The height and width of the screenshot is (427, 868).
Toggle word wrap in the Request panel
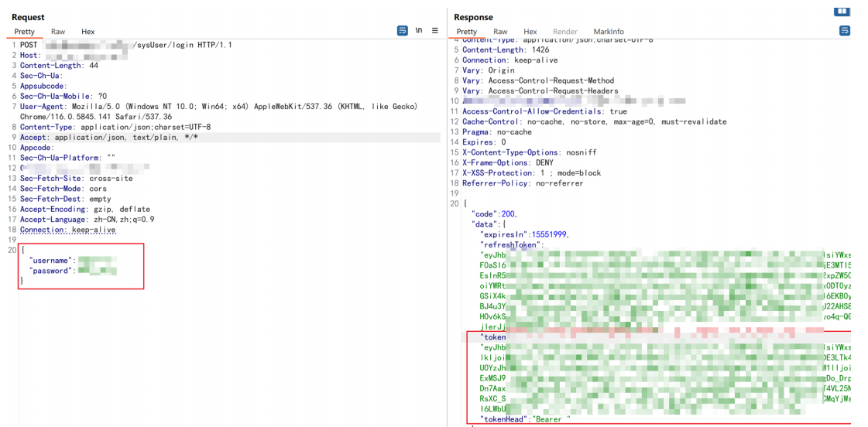pos(403,31)
